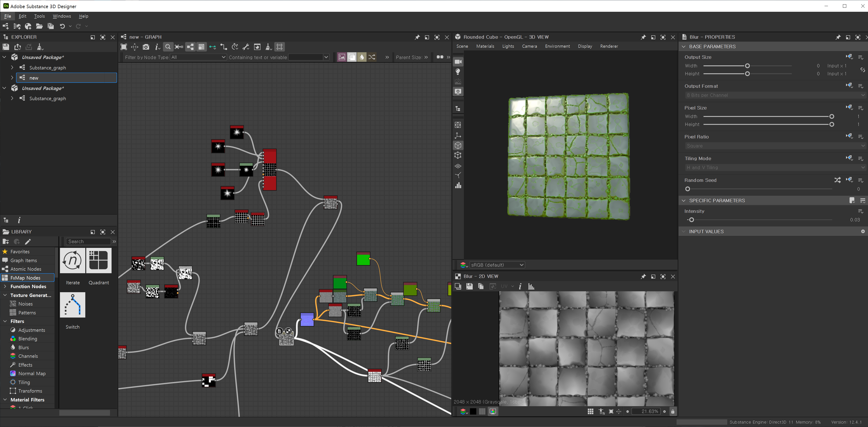Viewport: 868px width, 427px height.
Task: Select the 'new' graph in Explorer
Action: [x=34, y=78]
